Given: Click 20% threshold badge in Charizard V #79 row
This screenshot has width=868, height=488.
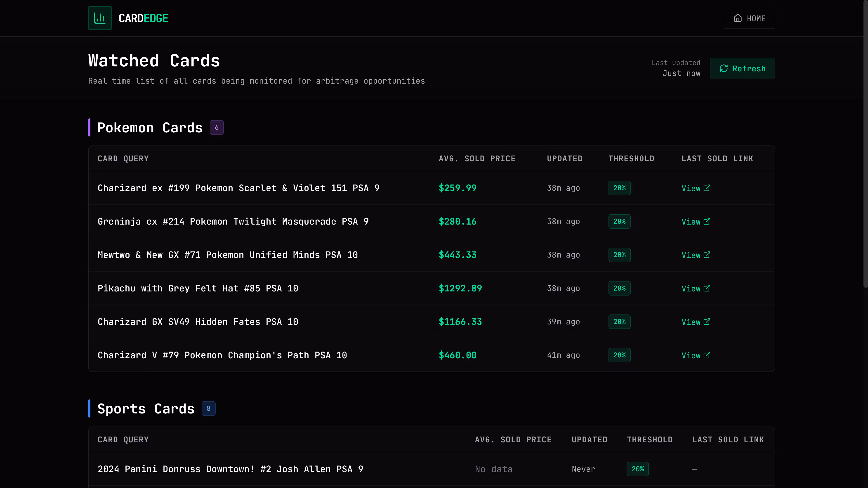Looking at the screenshot, I should click(619, 355).
